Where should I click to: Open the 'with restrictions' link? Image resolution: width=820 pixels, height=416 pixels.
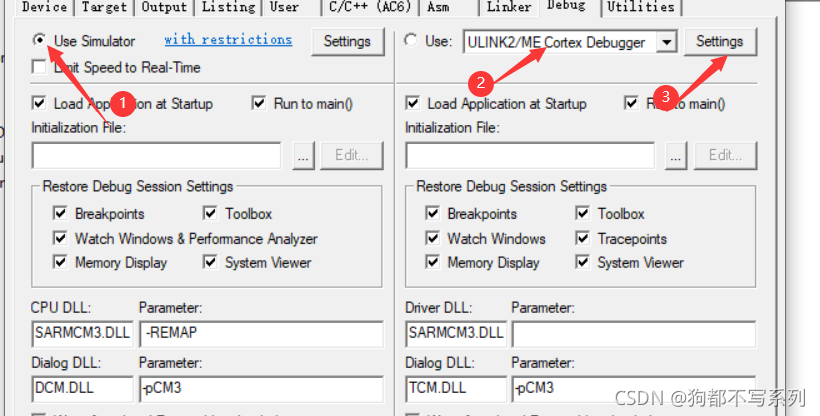coord(228,40)
